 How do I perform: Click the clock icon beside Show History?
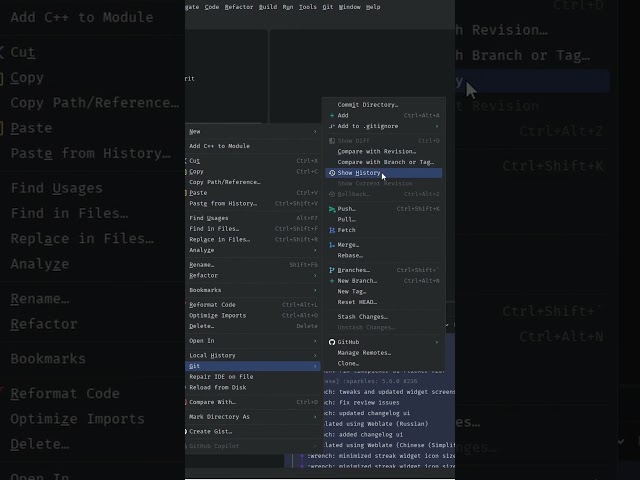tap(332, 173)
